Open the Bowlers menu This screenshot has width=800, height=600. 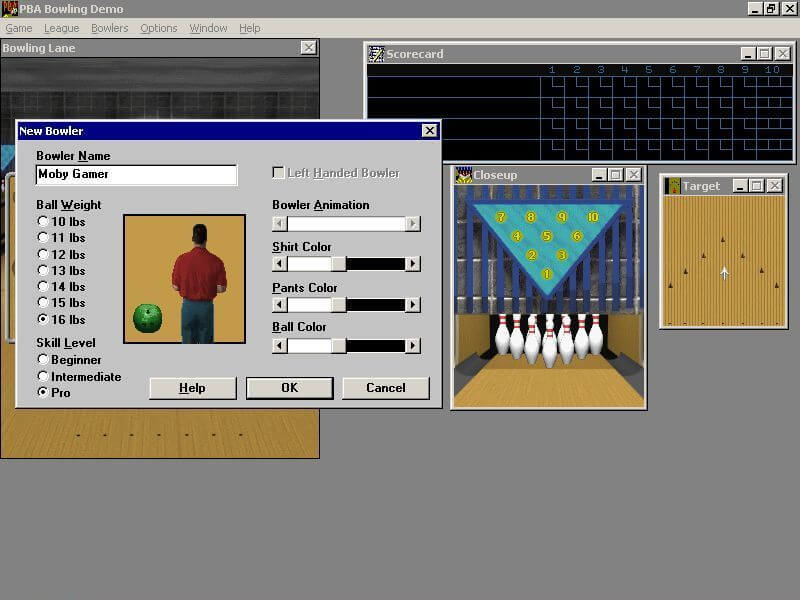110,28
